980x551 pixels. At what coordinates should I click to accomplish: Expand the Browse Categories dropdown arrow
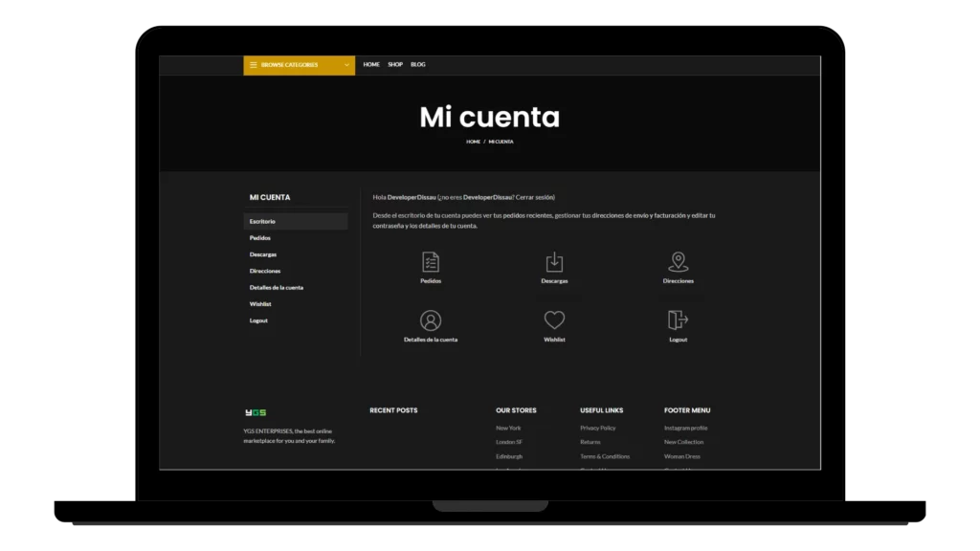[x=346, y=65]
